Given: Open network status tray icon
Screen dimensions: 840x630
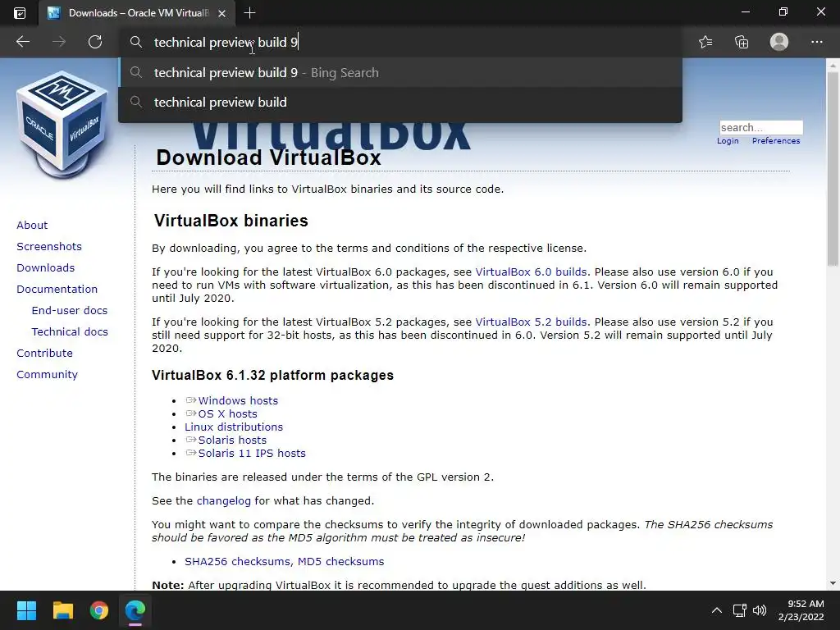Looking at the screenshot, I should click(x=740, y=610).
